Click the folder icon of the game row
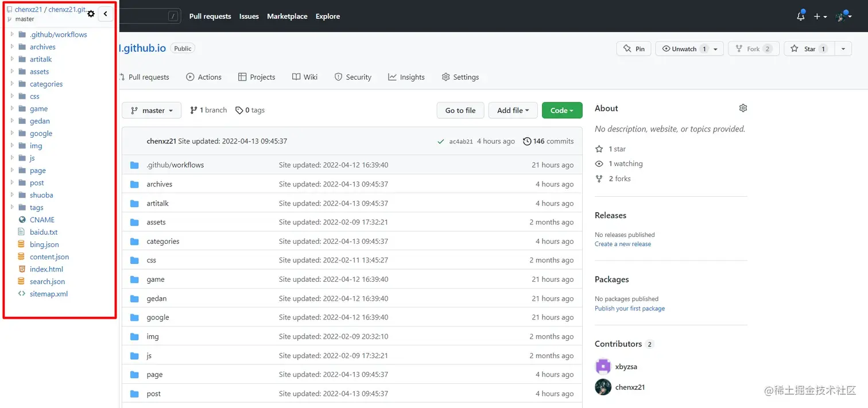 click(134, 279)
